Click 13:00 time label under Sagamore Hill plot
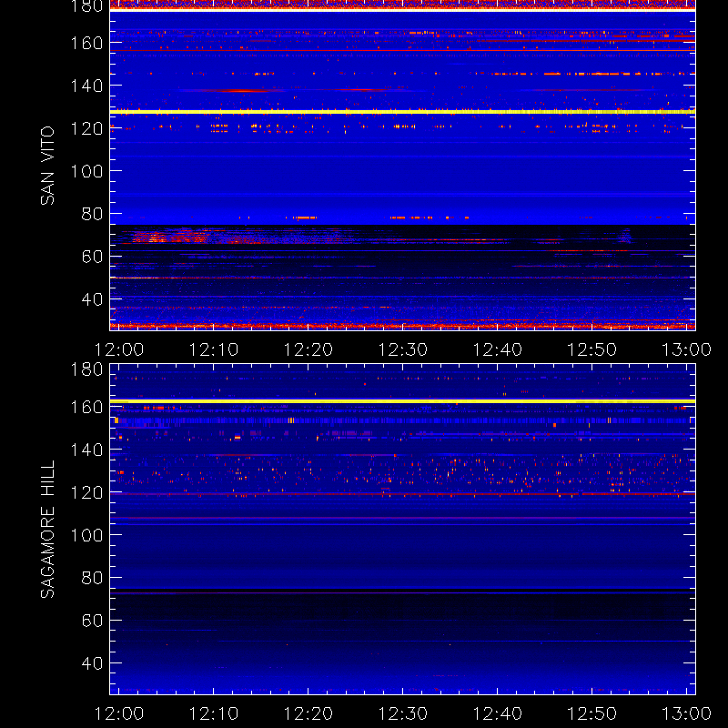This screenshot has width=728, height=728. click(x=686, y=713)
